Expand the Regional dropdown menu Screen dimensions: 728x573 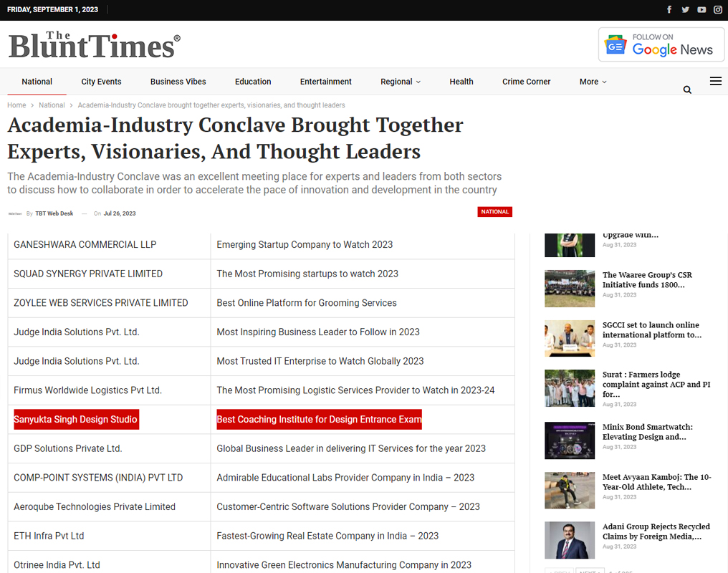point(401,82)
